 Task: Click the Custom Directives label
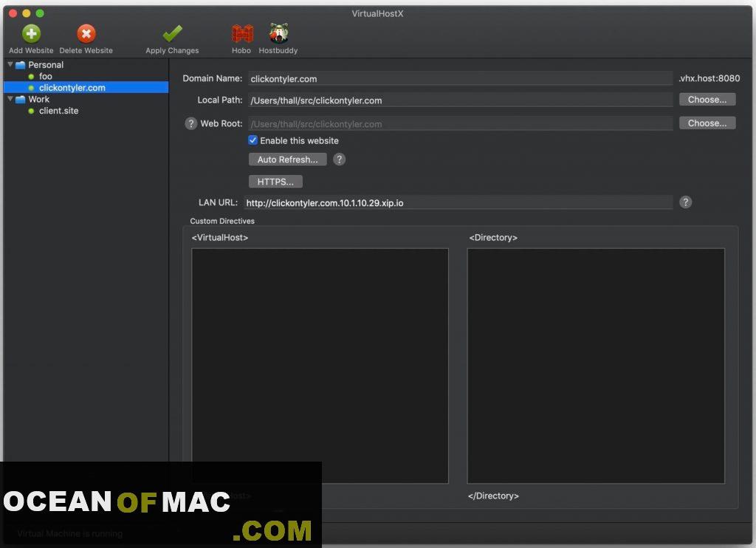(x=222, y=221)
